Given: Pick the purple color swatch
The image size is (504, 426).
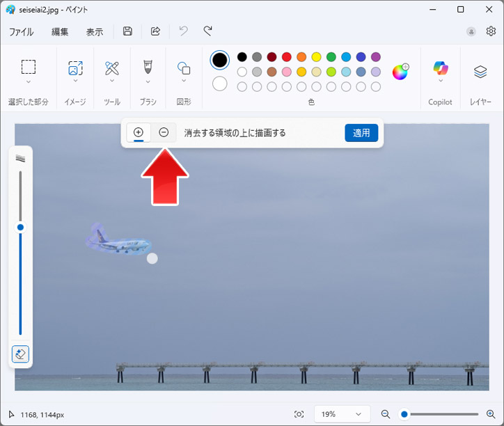Looking at the screenshot, I should pos(376,57).
